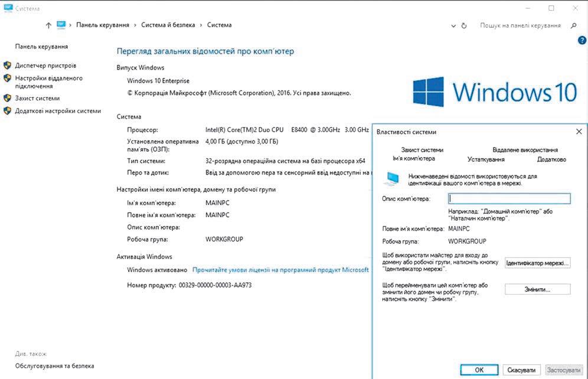
Task: Click WORKGROUP value in the properties dialog
Action: (467, 241)
